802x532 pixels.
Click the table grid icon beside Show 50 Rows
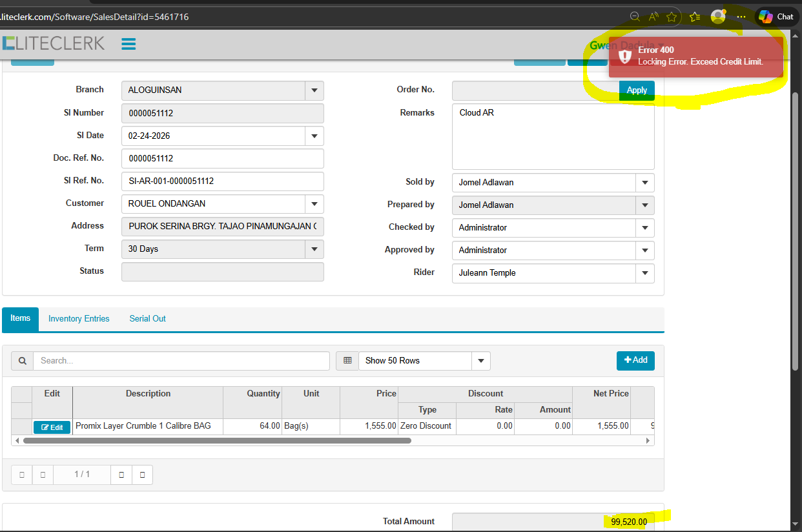(x=347, y=361)
